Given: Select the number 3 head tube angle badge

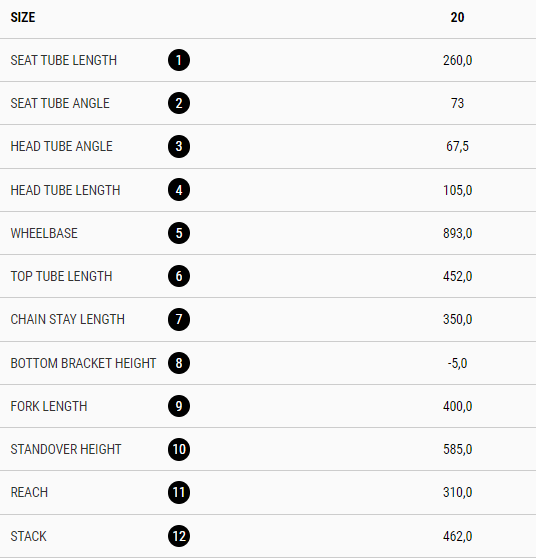Looking at the screenshot, I should tap(179, 146).
